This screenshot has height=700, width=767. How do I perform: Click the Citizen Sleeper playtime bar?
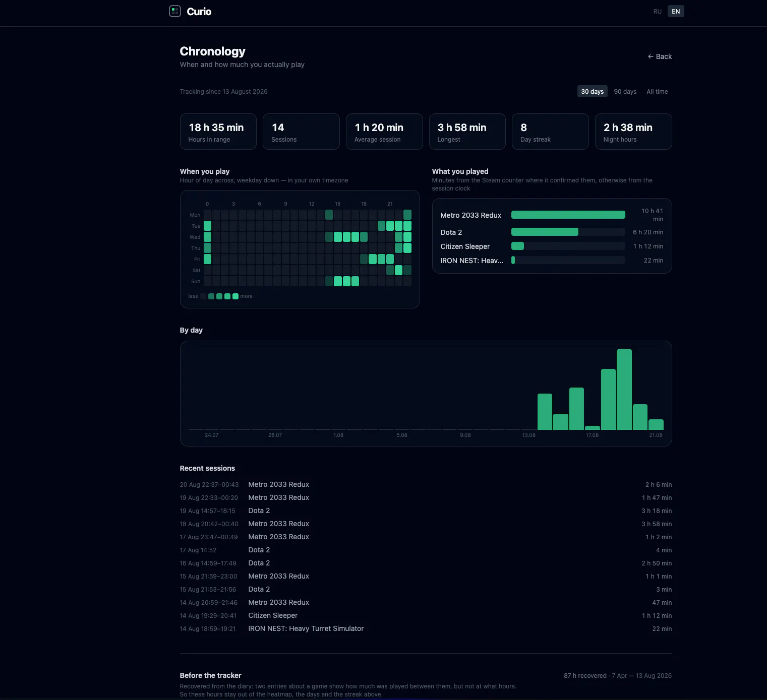568,246
